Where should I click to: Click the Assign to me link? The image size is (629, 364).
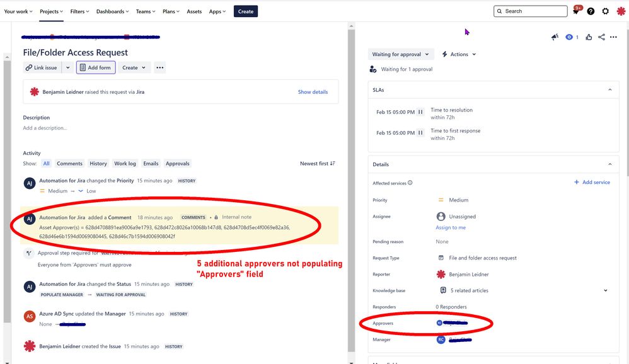pos(451,227)
